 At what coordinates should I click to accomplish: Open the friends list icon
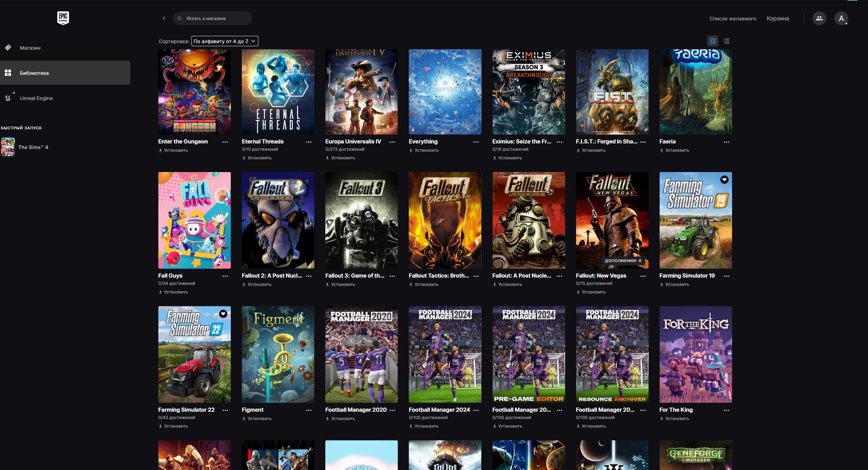pos(819,18)
